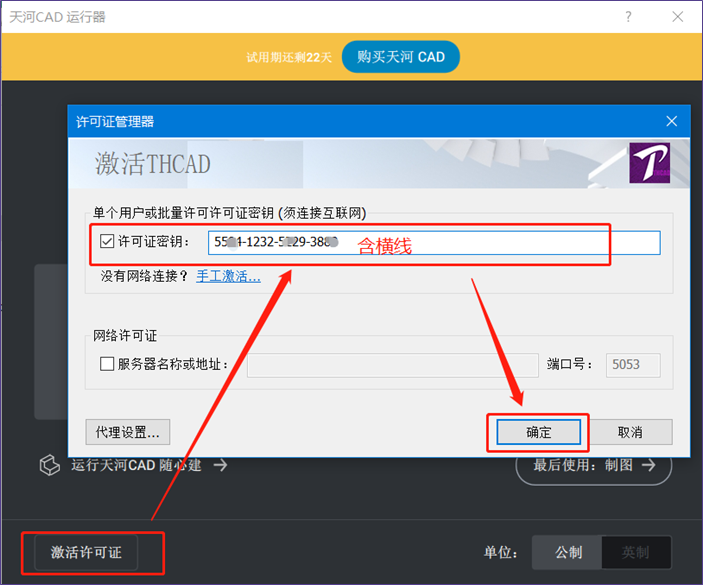The image size is (703, 585).
Task: Confirm with the 确定 button
Action: pos(538,432)
